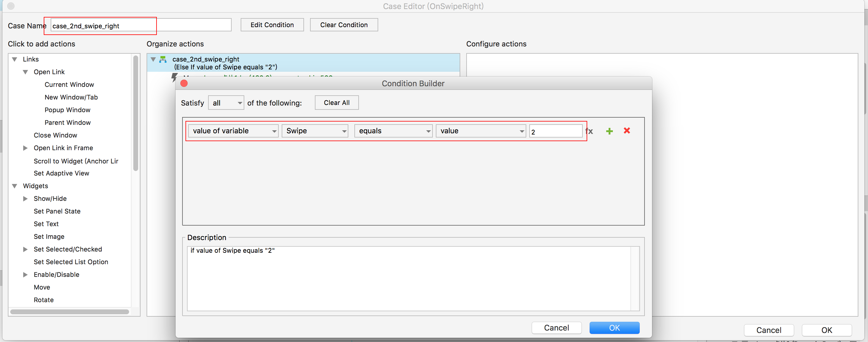Expand the Open Link in Frame group
This screenshot has height=342, width=868.
pyautogui.click(x=25, y=148)
